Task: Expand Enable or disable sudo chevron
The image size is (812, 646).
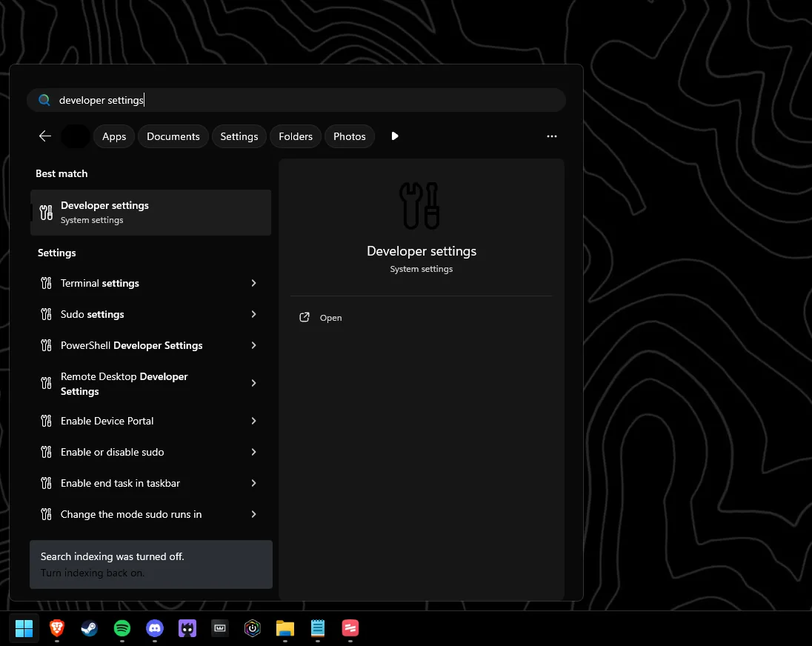Action: (253, 452)
